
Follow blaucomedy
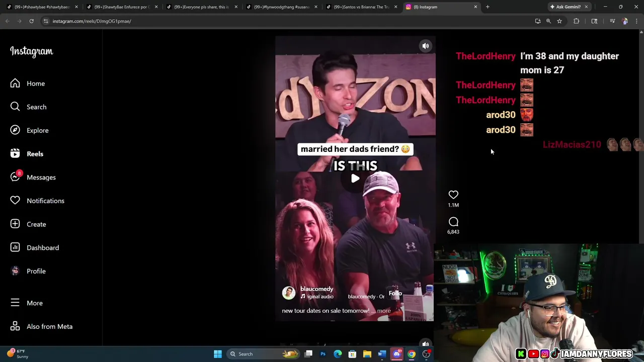[x=395, y=293]
